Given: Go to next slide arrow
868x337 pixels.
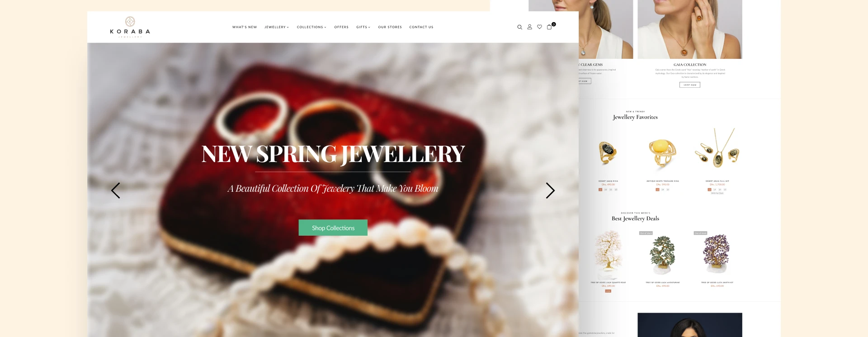Looking at the screenshot, I should pos(550,190).
